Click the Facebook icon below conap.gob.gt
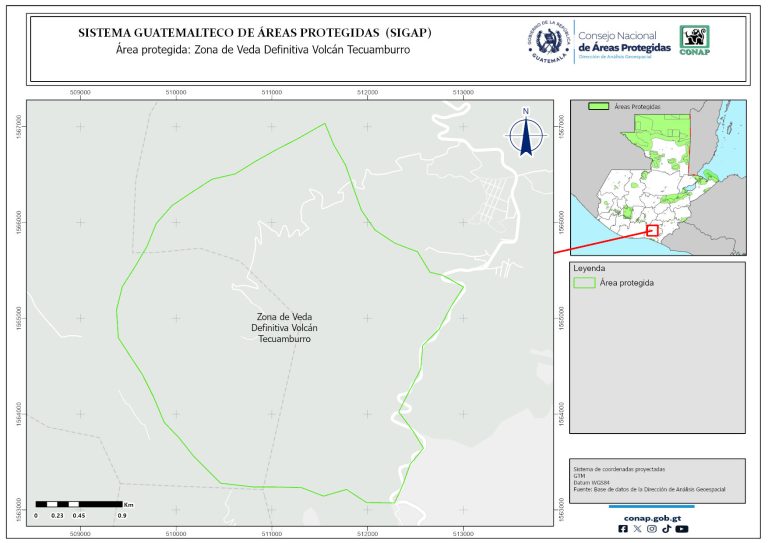768x543 pixels. pyautogui.click(x=624, y=529)
